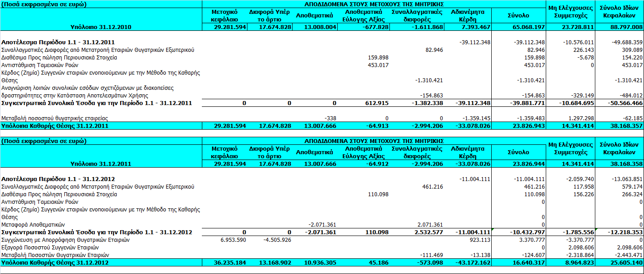Select the cell showing -10.684.695
The width and height of the screenshot is (644, 274).
(x=576, y=103)
